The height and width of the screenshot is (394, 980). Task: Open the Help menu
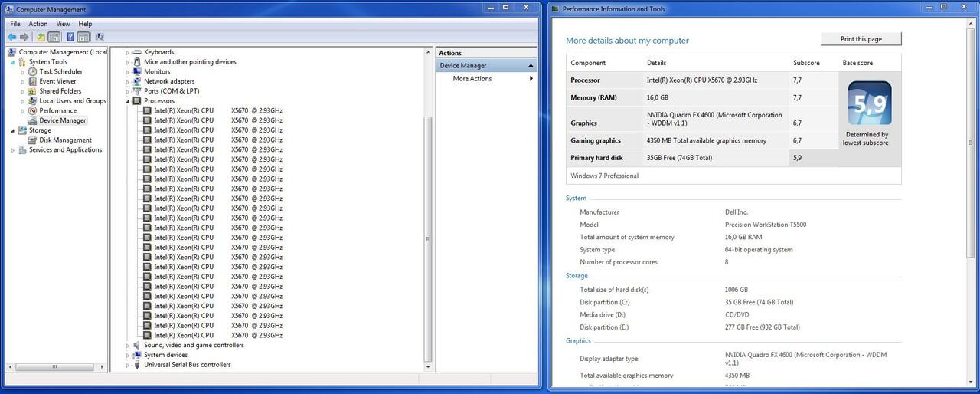point(85,24)
